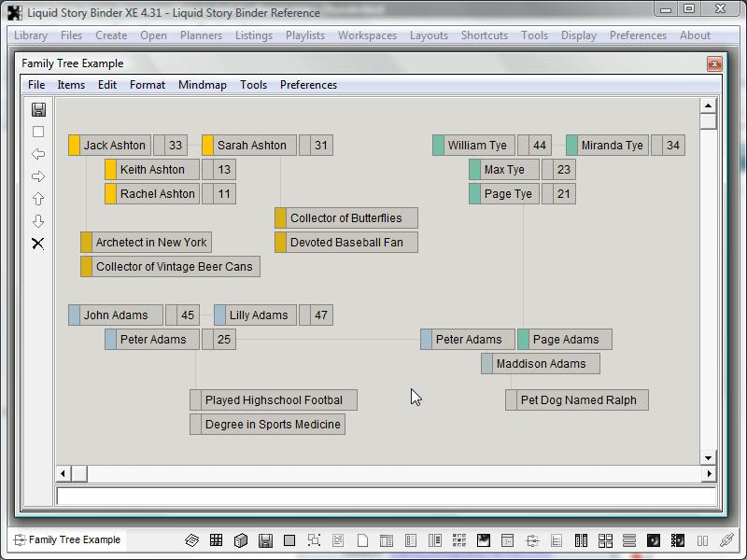Open the Planners menu in main menubar
747x560 pixels.
pyautogui.click(x=201, y=35)
